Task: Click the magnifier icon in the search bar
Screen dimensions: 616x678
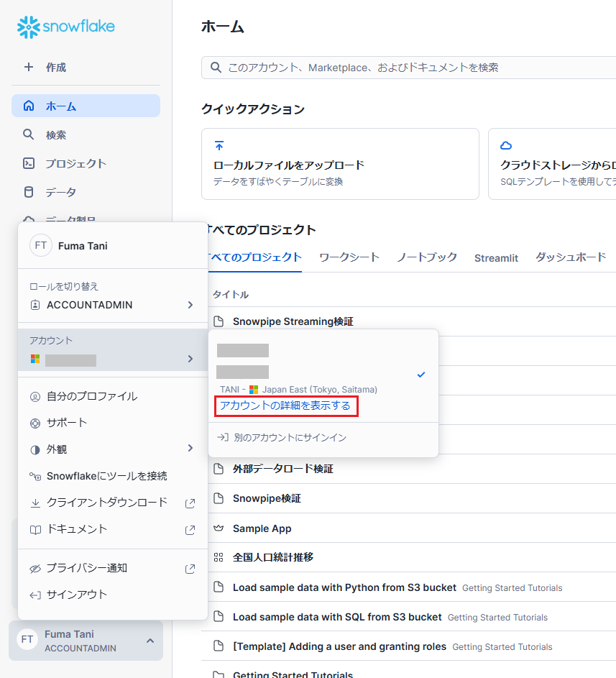Action: coord(216,68)
